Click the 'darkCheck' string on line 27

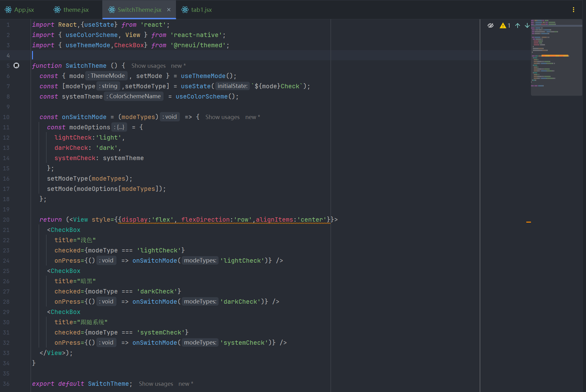(x=157, y=291)
